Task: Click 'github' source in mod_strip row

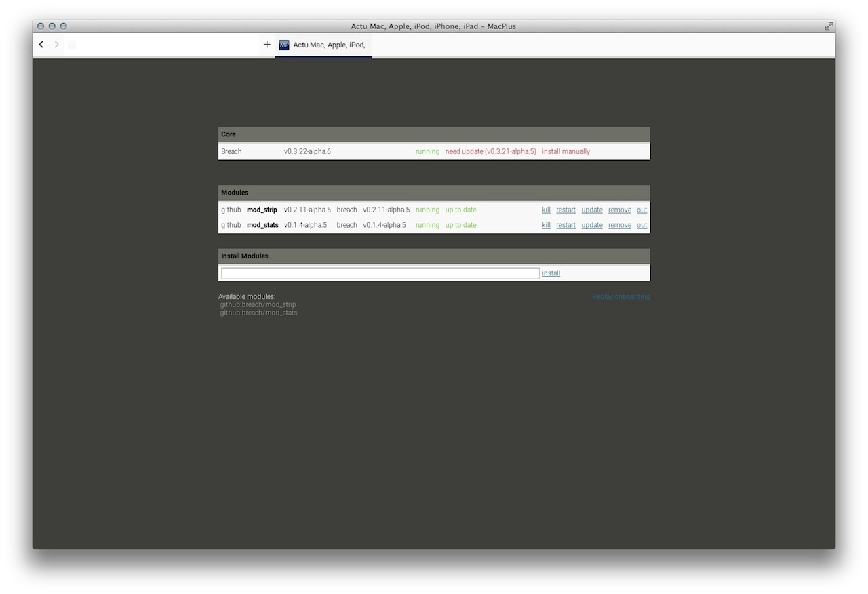Action: click(x=231, y=210)
